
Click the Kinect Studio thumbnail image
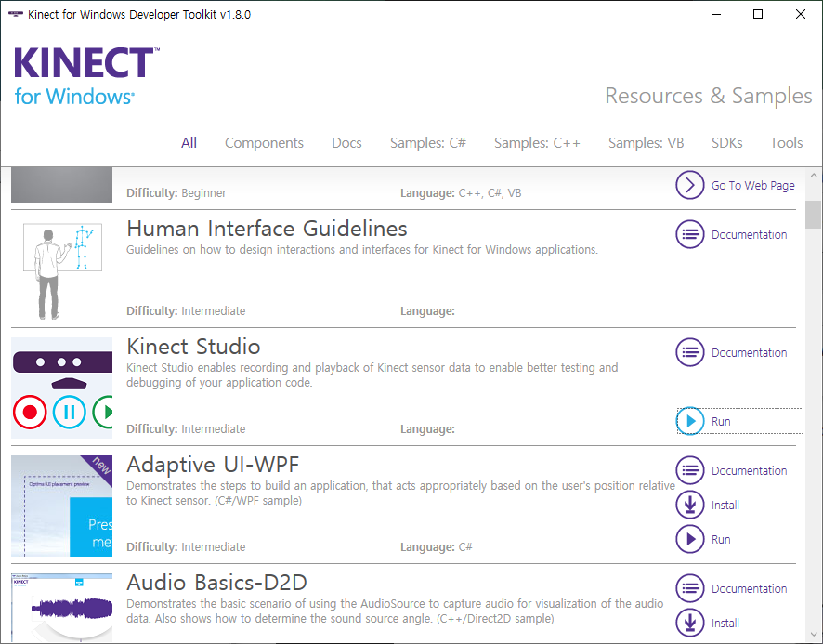pos(62,388)
